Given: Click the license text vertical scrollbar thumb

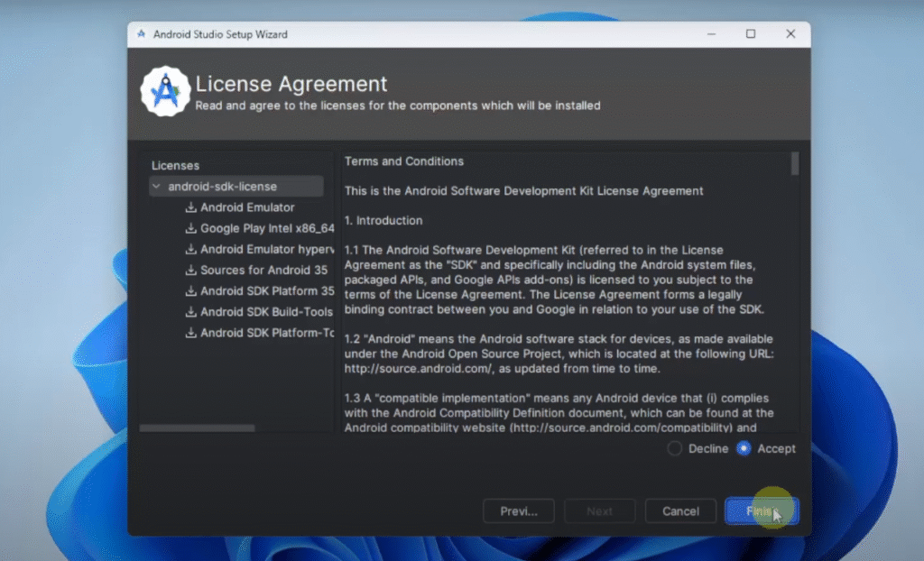Looking at the screenshot, I should point(795,164).
